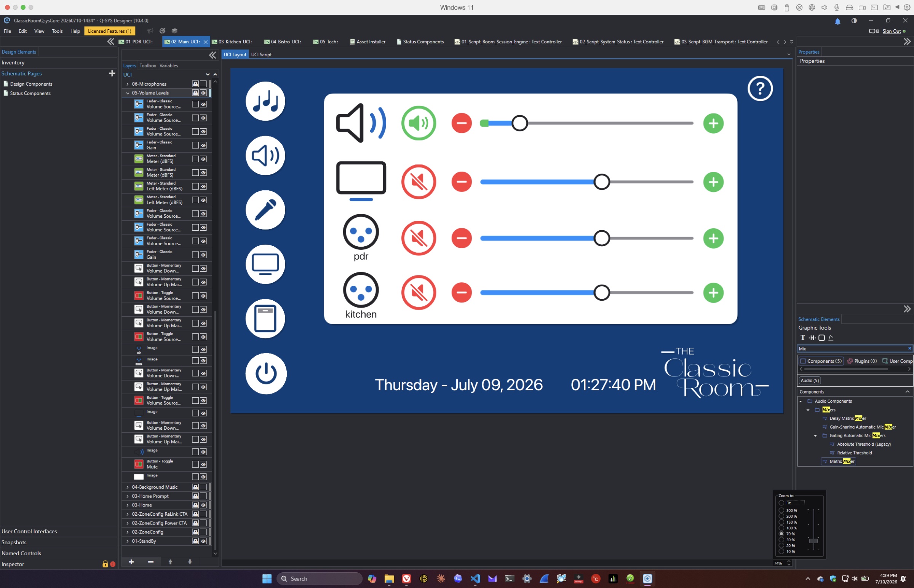This screenshot has width=914, height=588.
Task: Switch to the 03-Kitchen-UCI tab
Action: pos(232,41)
